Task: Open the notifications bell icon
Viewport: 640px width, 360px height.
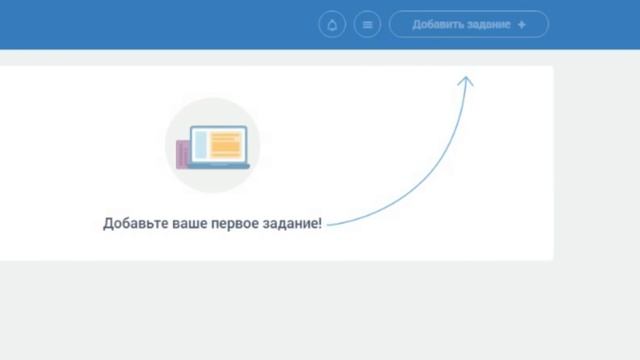Action: click(x=332, y=24)
